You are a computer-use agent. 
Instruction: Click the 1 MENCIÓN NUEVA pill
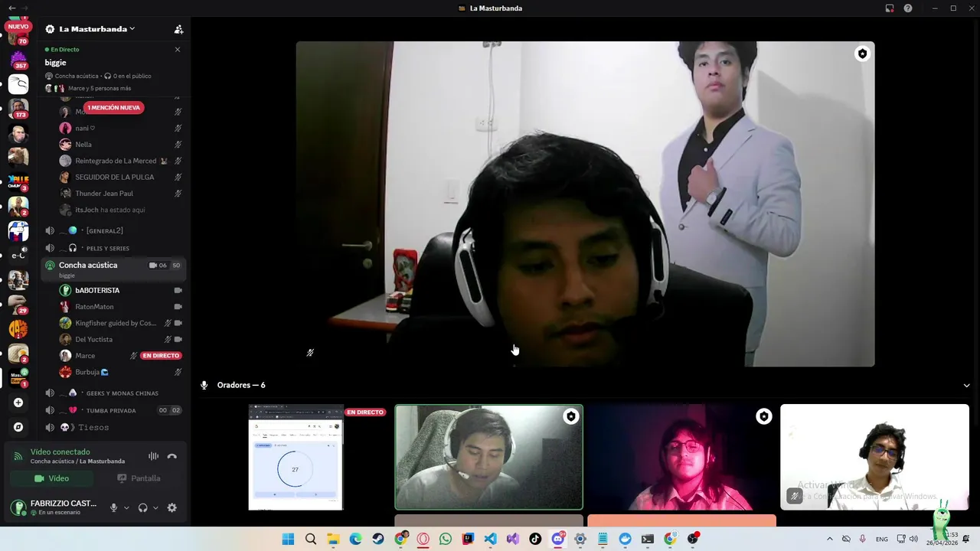113,108
